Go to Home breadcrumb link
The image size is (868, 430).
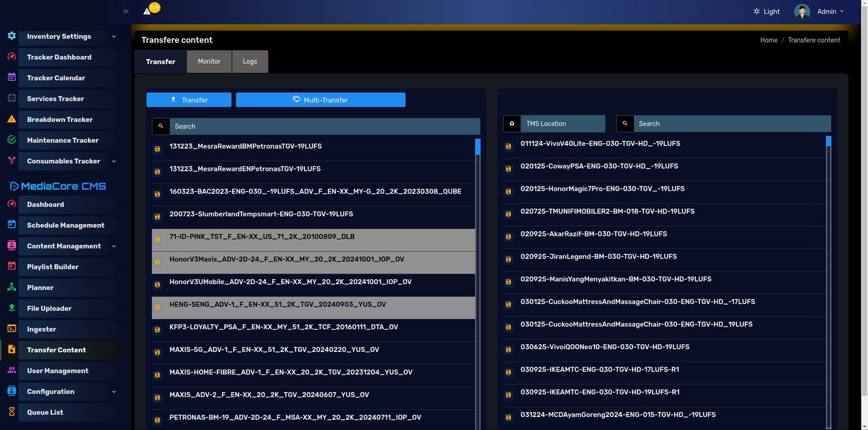pos(769,40)
